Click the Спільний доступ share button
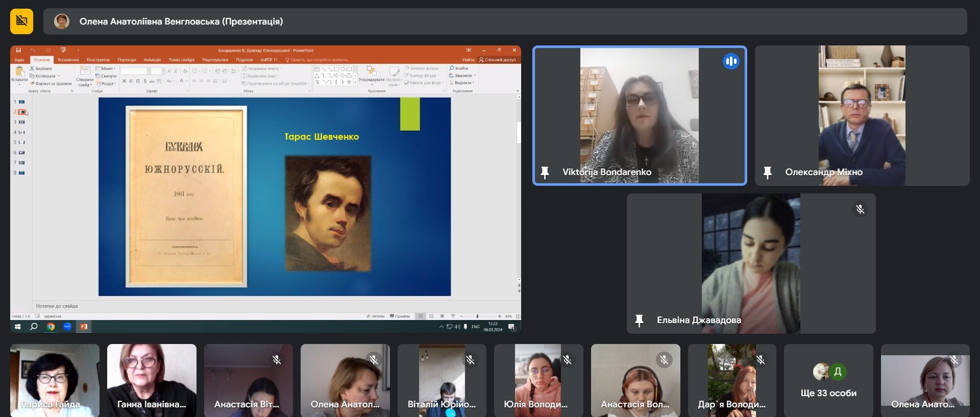Viewport: 980px width, 417px height. tap(497, 60)
